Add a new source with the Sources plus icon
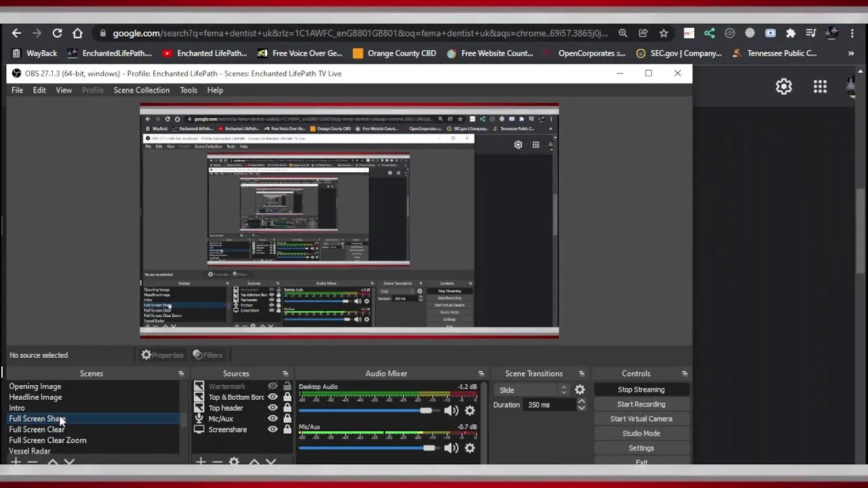 coord(201,462)
